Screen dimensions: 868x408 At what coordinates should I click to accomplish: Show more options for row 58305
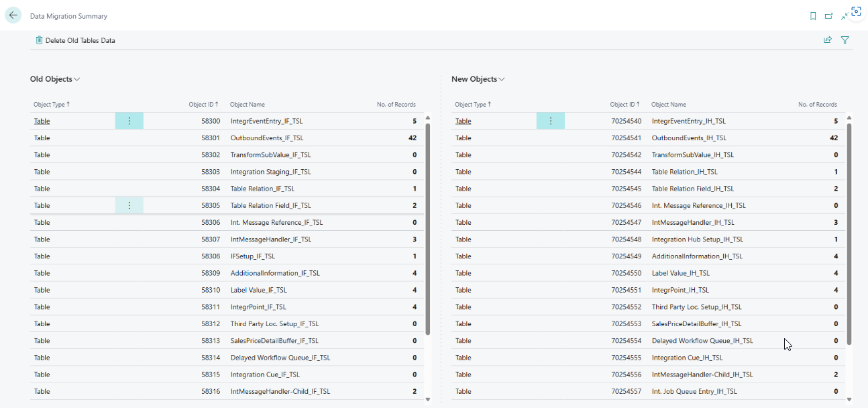(129, 205)
